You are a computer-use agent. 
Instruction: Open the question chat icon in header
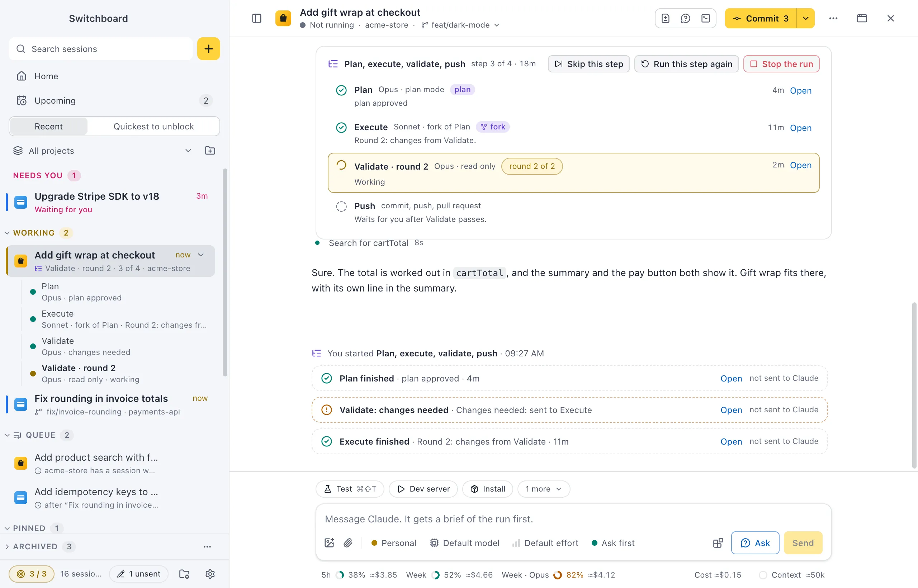(685, 18)
